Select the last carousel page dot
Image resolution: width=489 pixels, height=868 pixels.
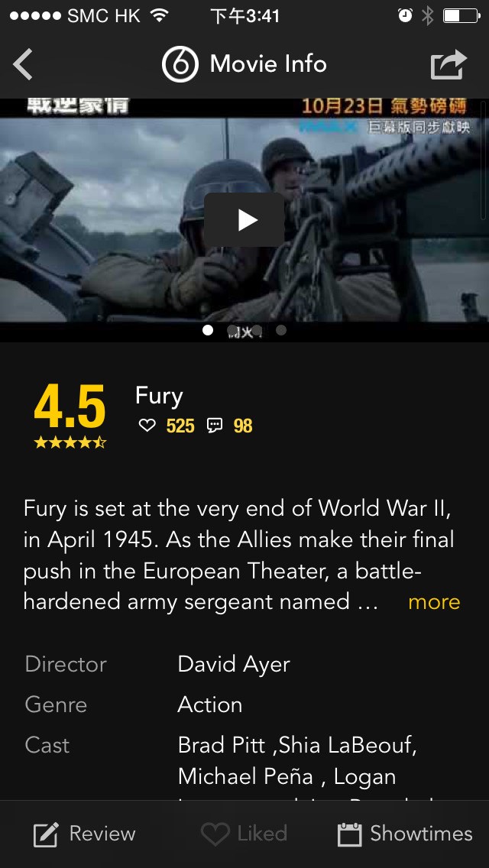281,330
